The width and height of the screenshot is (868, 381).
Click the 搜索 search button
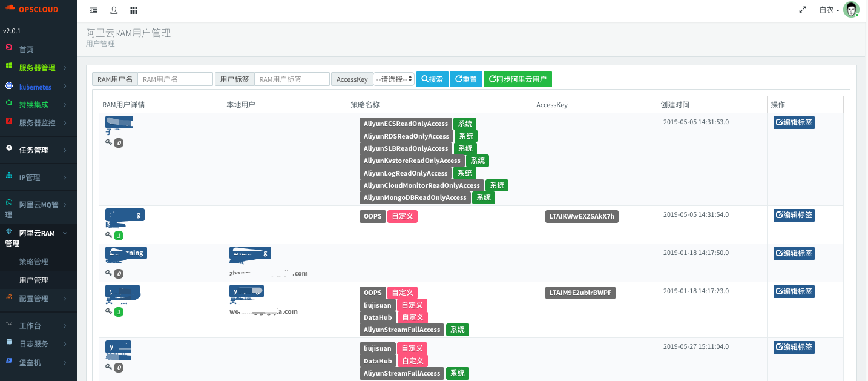pyautogui.click(x=432, y=79)
